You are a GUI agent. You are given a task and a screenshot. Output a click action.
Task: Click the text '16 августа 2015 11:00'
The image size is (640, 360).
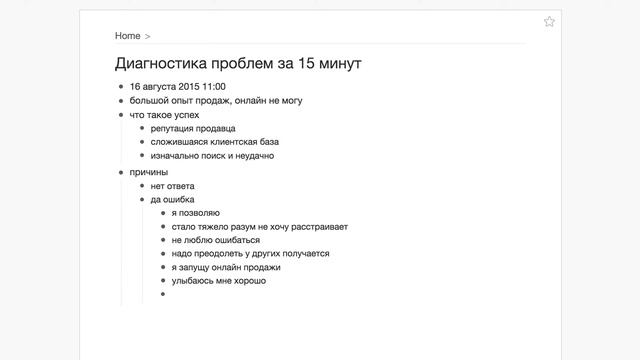coord(178,87)
